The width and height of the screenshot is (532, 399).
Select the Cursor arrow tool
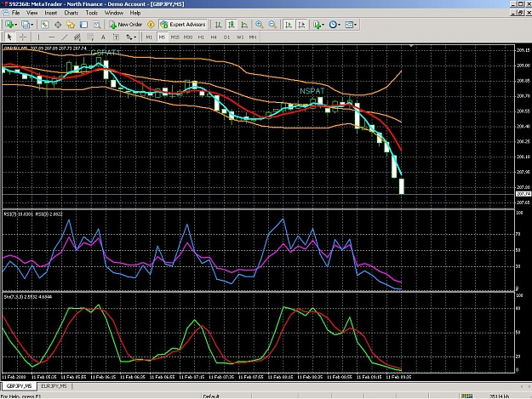(x=9, y=37)
